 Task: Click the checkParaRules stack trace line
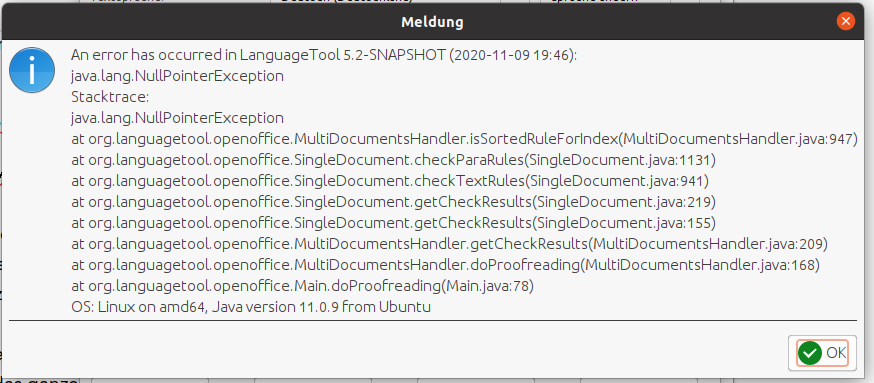[394, 161]
